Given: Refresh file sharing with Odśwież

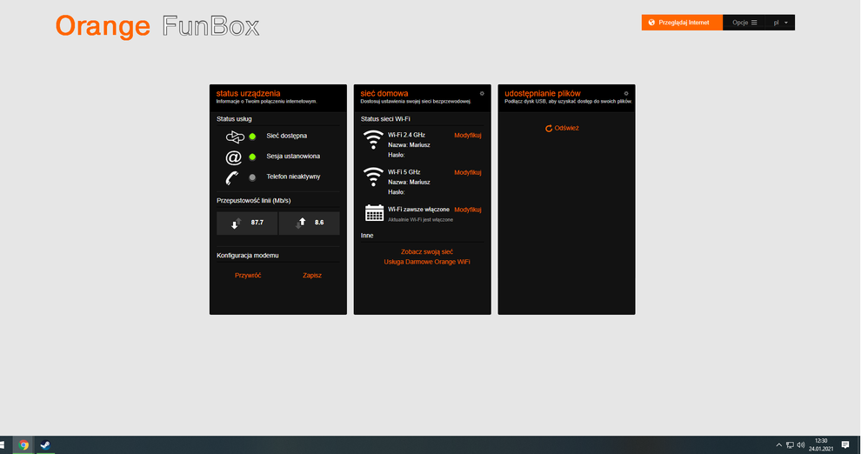Looking at the screenshot, I should tap(562, 128).
